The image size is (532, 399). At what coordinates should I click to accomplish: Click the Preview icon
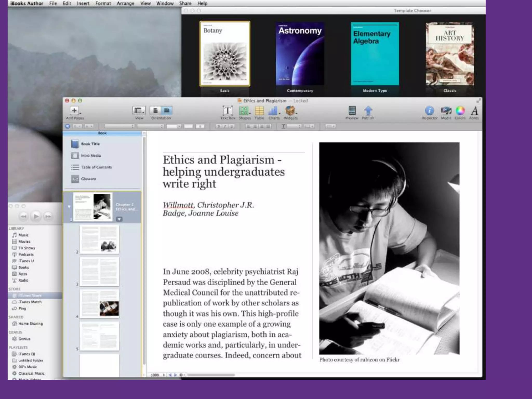click(x=352, y=111)
